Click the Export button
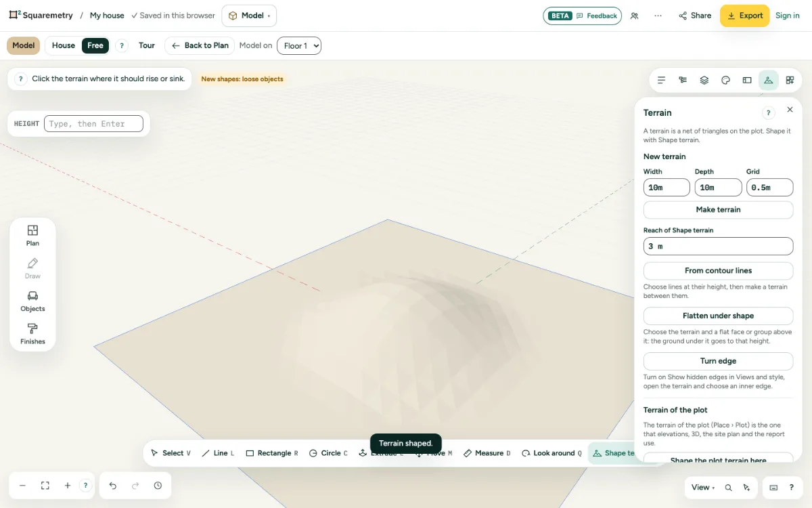The height and width of the screenshot is (508, 812). [x=744, y=16]
